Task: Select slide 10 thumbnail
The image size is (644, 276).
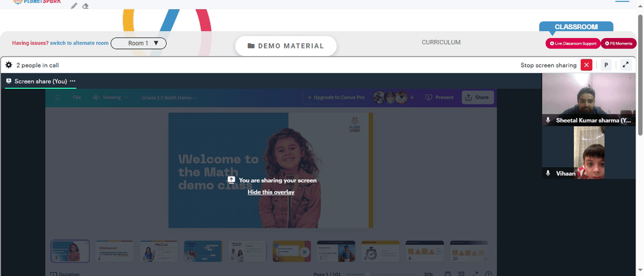Action: (469, 251)
